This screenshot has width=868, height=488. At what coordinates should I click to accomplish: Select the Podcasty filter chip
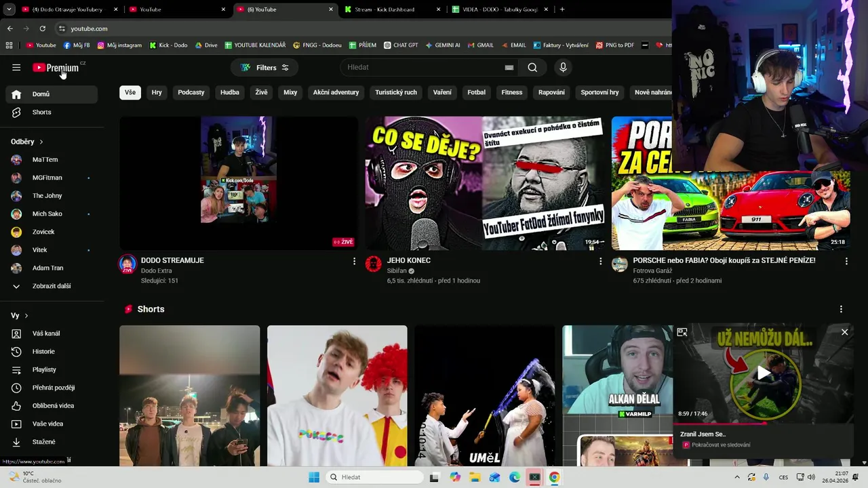tap(191, 92)
